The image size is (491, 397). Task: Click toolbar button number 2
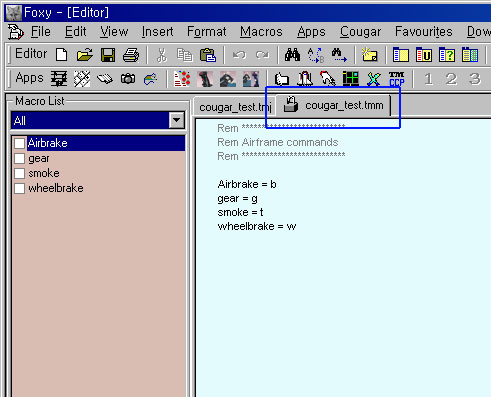point(452,79)
